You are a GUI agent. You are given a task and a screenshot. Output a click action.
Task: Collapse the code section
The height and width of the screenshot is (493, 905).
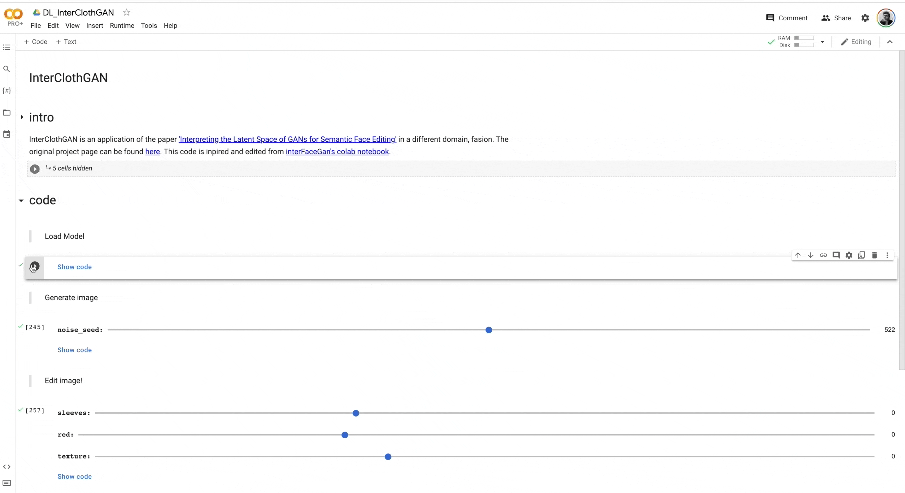click(21, 200)
